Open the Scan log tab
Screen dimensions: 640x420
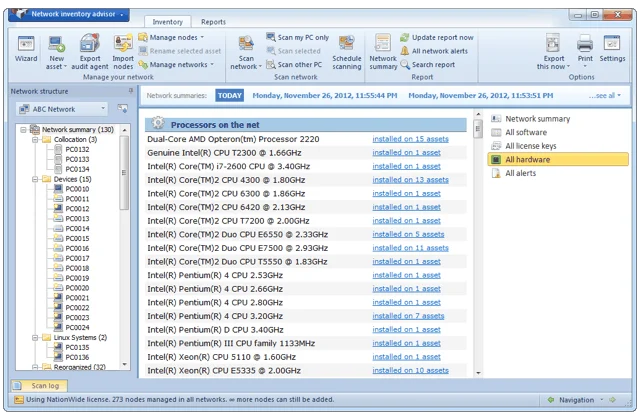39,386
